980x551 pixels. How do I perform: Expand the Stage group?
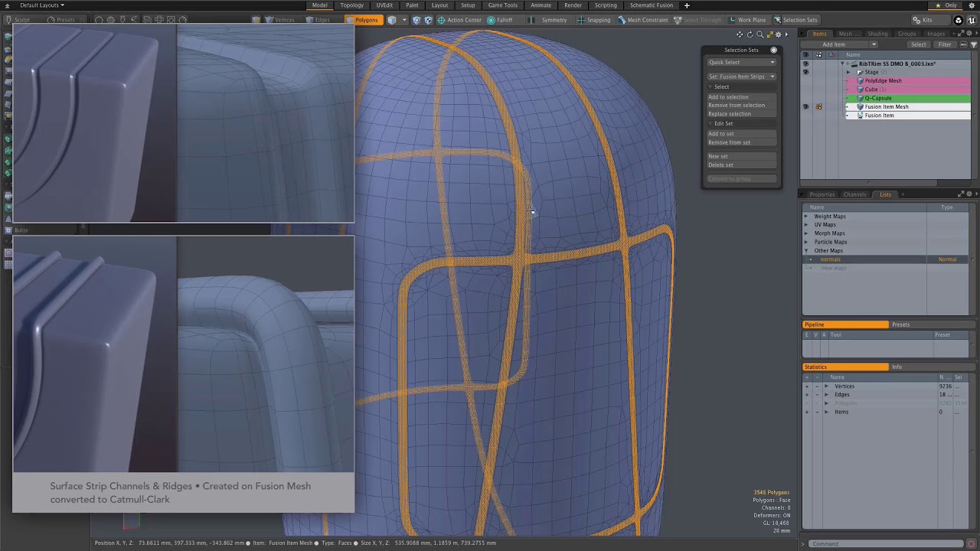(x=848, y=72)
